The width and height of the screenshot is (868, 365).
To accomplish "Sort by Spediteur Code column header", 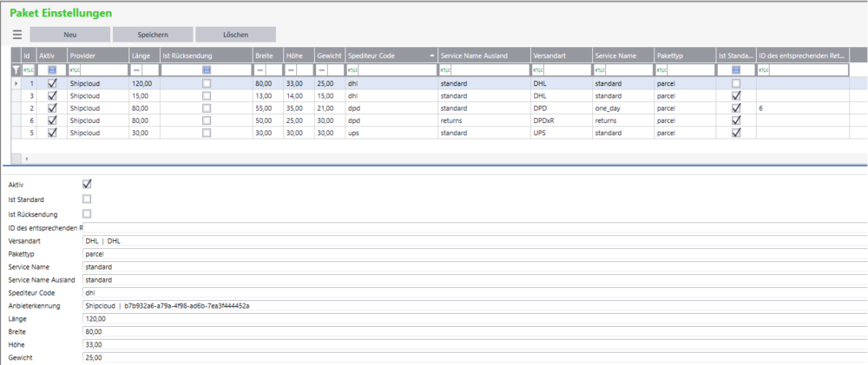I will pos(389,55).
